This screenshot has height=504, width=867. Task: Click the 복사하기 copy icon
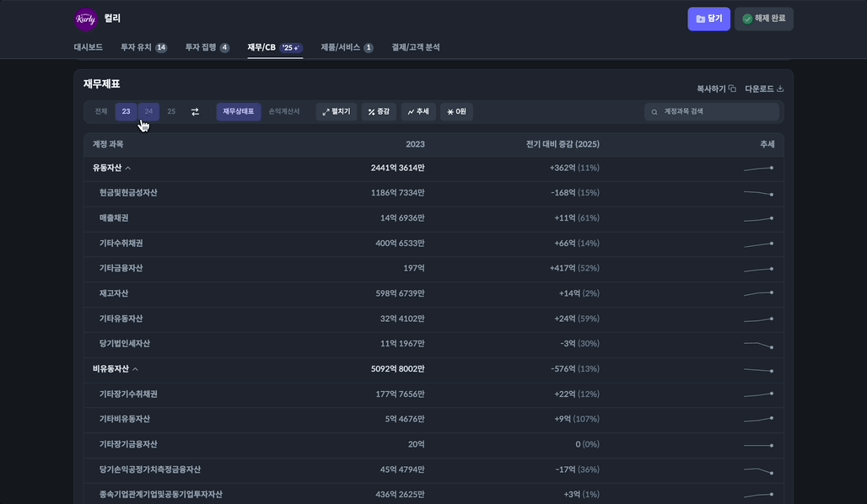[x=732, y=88]
